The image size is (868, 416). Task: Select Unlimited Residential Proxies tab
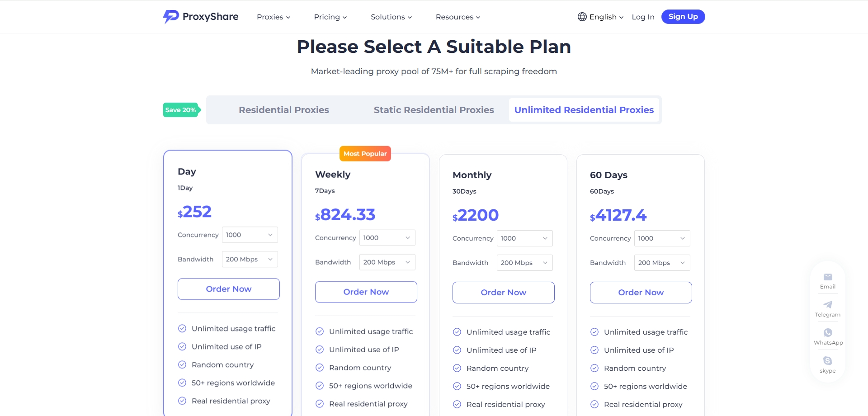[x=584, y=110]
